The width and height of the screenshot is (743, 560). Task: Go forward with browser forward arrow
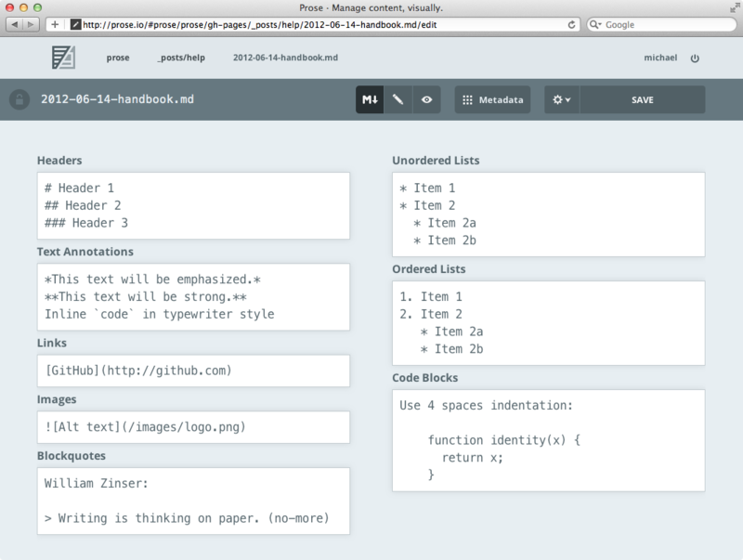[31, 24]
